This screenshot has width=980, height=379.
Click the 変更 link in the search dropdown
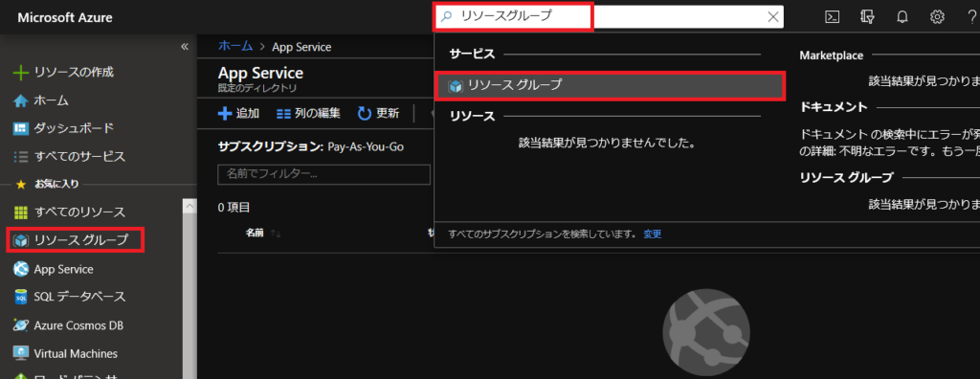653,234
